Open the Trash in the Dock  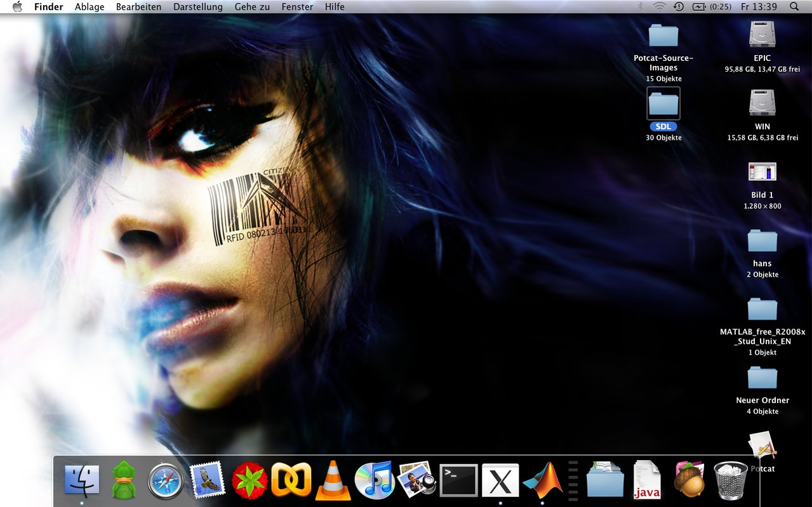(731, 480)
